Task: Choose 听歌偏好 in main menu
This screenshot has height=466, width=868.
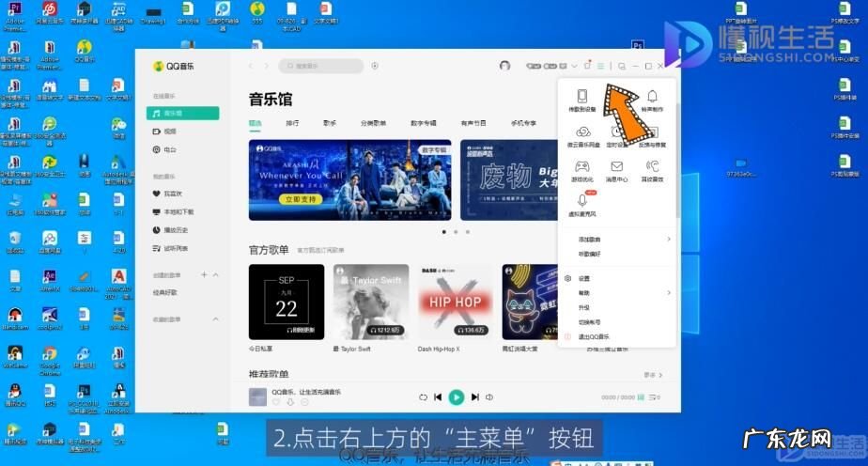Action: 589,254
